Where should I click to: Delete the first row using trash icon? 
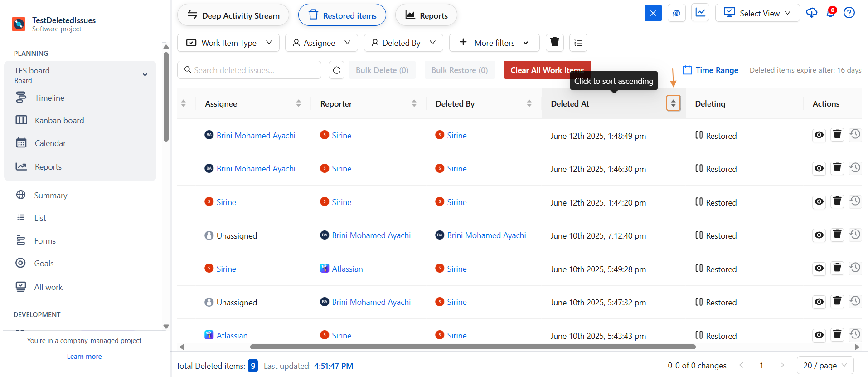click(x=837, y=135)
